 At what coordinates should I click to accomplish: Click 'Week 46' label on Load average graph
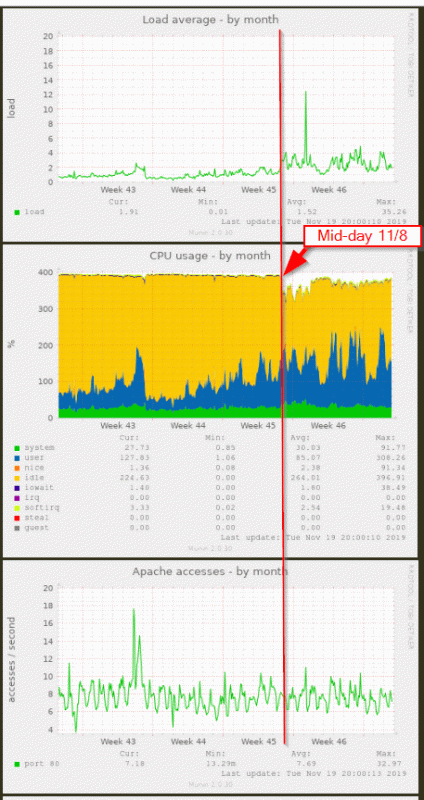click(329, 190)
